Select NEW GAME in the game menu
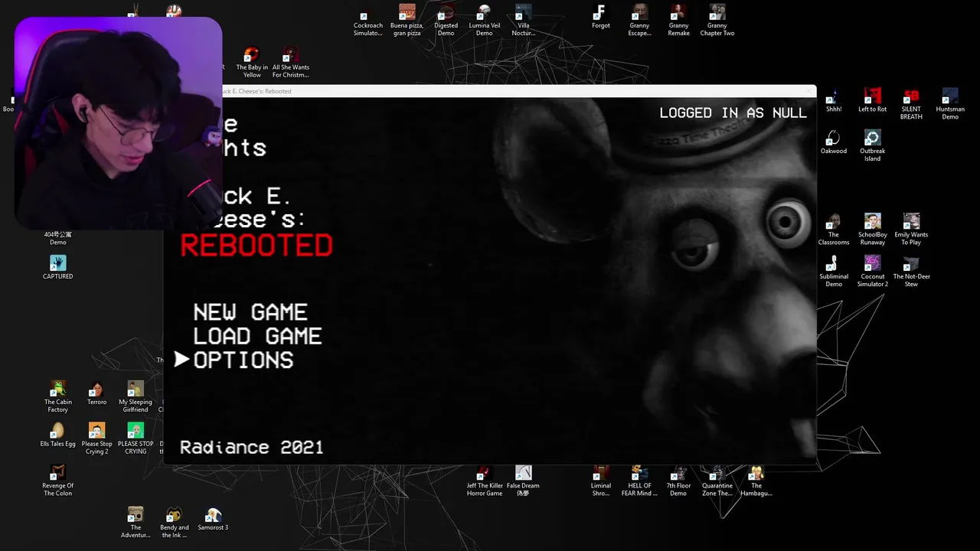The height and width of the screenshot is (551, 980). (250, 312)
